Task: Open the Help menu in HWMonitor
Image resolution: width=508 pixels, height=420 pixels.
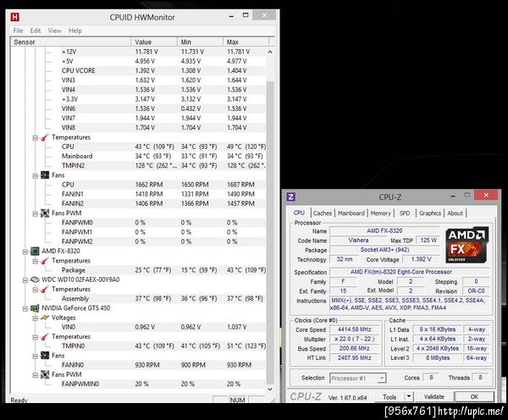Action: 75,30
